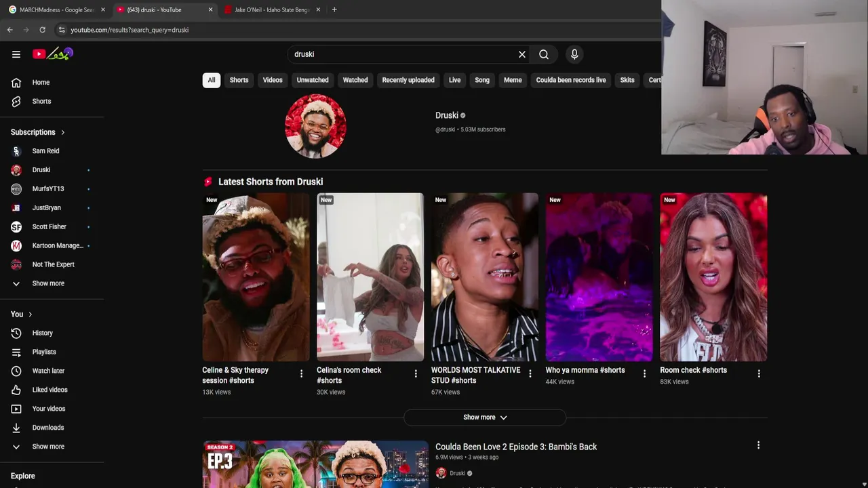868x488 pixels.
Task: Reload the page
Action: [x=42, y=30]
